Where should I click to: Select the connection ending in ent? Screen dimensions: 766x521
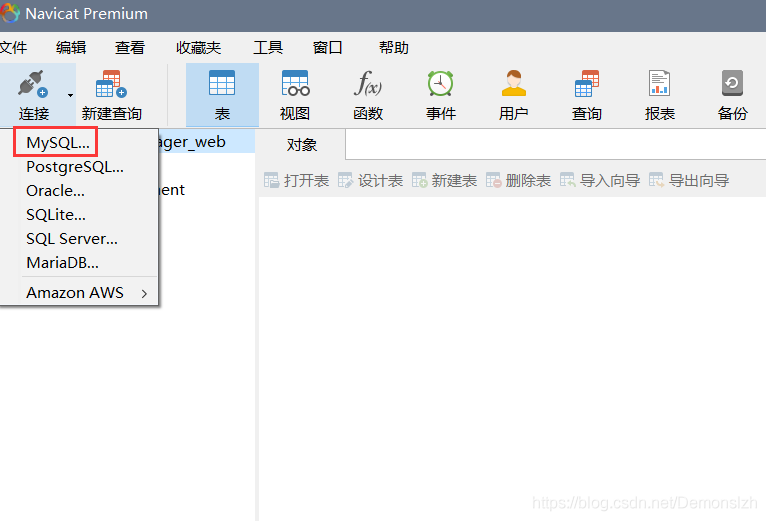tap(172, 190)
